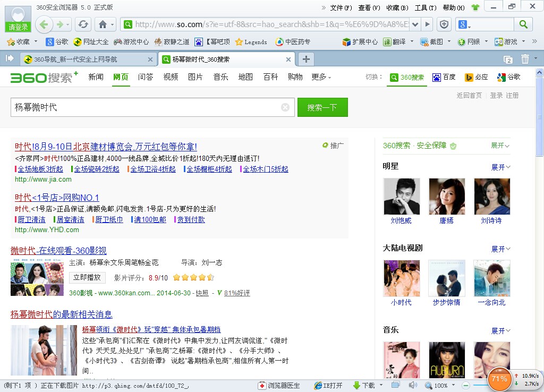Click the green shirt skin icon
Image resolution: width=544 pixels, height=392 pixels.
click(x=475, y=7)
